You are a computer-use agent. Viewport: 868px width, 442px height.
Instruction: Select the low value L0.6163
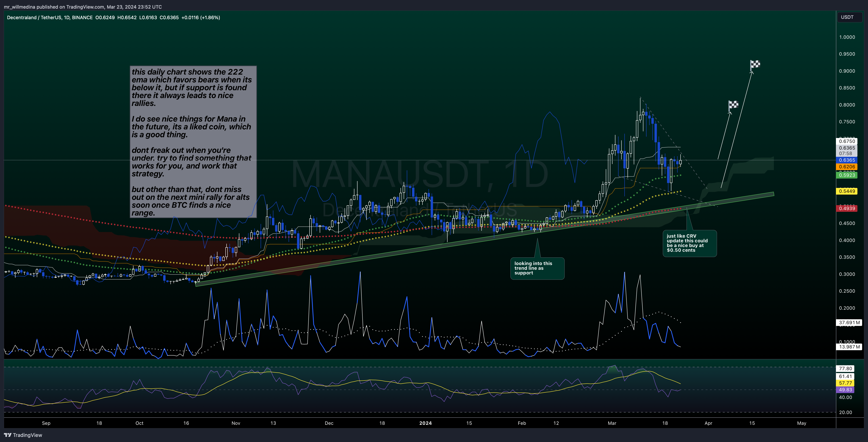tap(148, 18)
